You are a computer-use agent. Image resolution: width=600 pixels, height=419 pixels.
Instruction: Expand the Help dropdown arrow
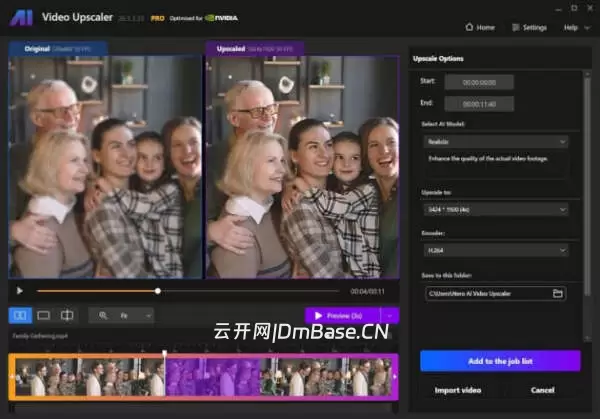(587, 28)
